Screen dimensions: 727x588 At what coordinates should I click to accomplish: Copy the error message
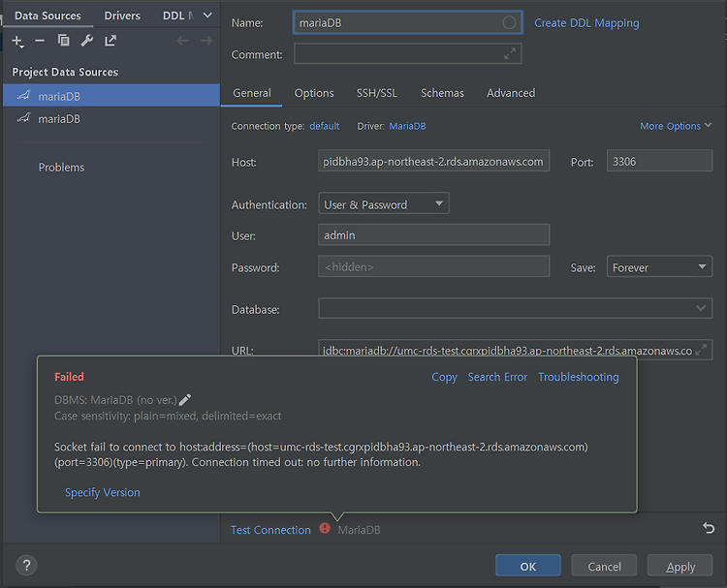tap(444, 377)
